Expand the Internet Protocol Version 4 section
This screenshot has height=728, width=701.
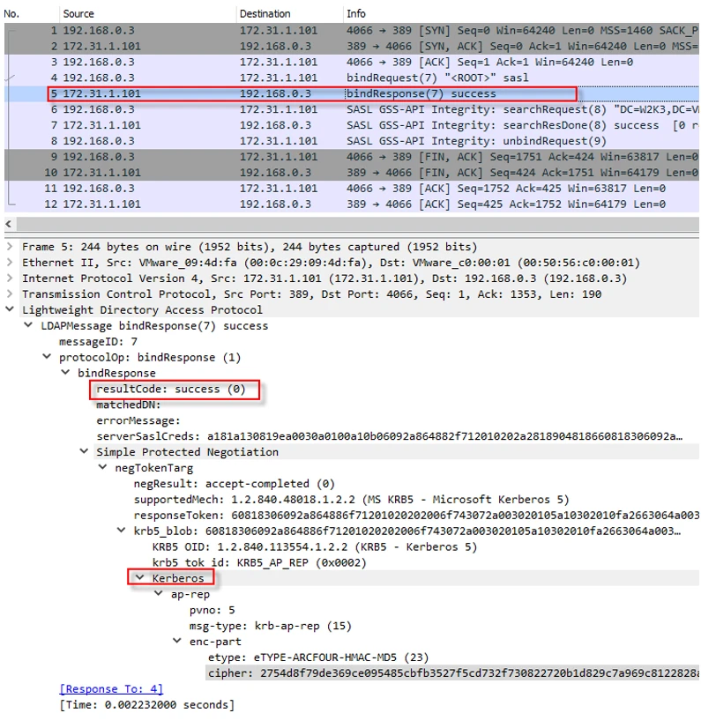[10, 279]
